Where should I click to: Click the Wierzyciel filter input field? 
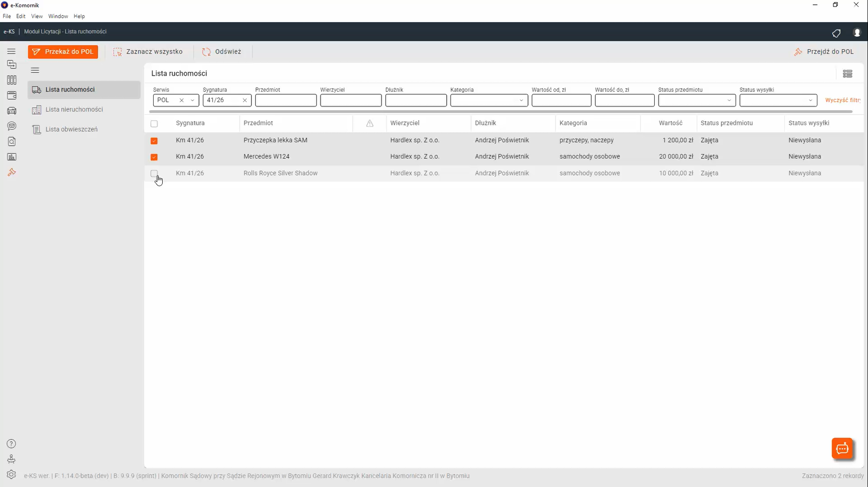pos(350,100)
